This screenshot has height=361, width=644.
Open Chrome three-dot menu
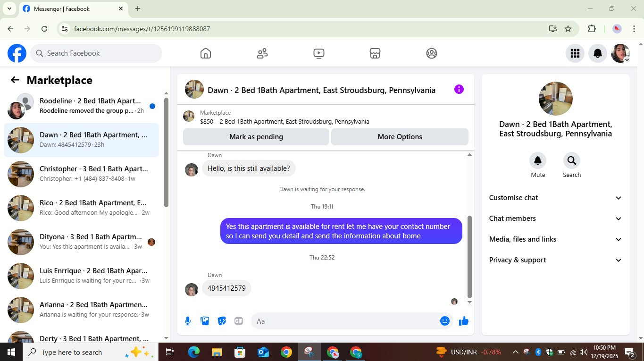[x=634, y=29]
